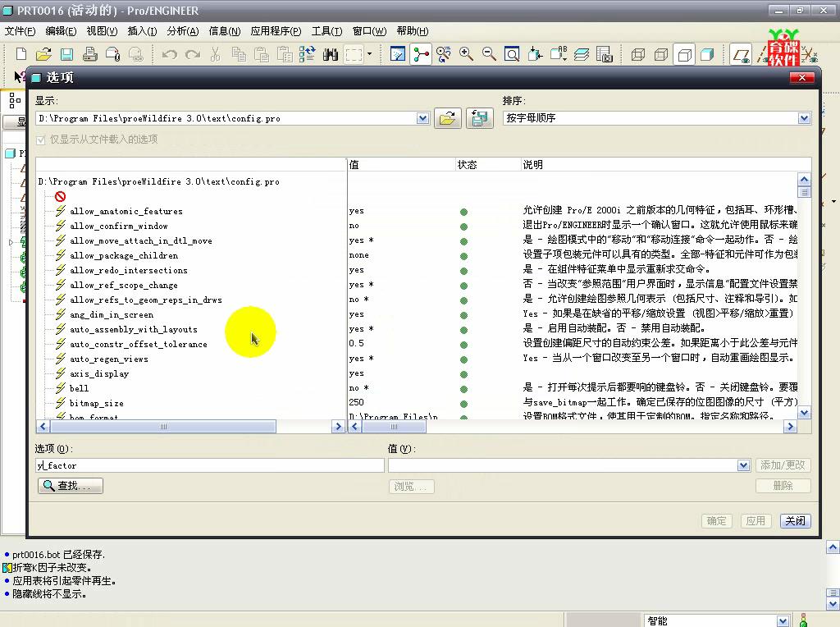Screen dimensions: 840x627
Task: Select Wireframe display mode icon
Action: pyautogui.click(x=638, y=54)
